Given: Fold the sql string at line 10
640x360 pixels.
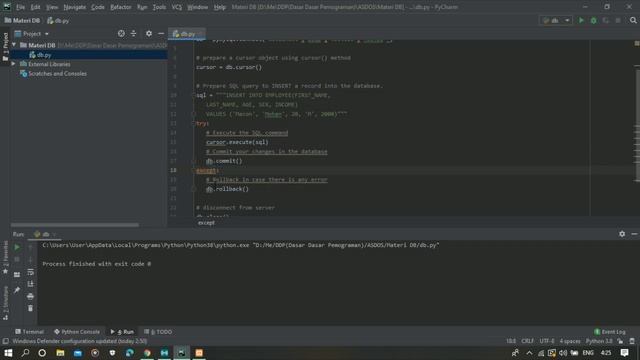Looking at the screenshot, I should tap(193, 95).
